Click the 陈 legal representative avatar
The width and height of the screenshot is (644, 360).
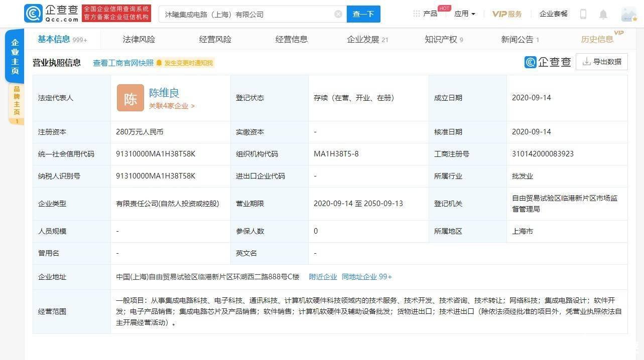(131, 98)
